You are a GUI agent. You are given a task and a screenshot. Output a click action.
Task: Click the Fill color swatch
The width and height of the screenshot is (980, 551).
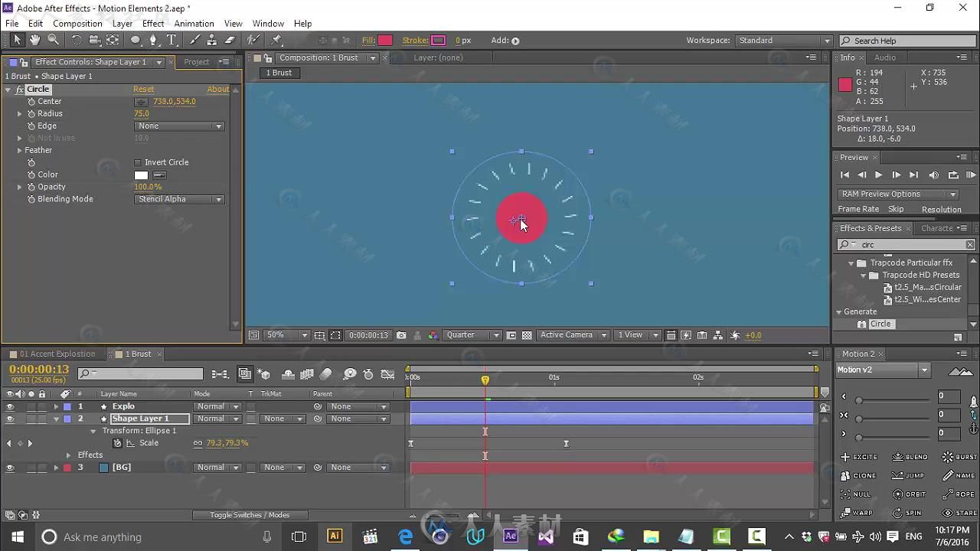pyautogui.click(x=385, y=41)
